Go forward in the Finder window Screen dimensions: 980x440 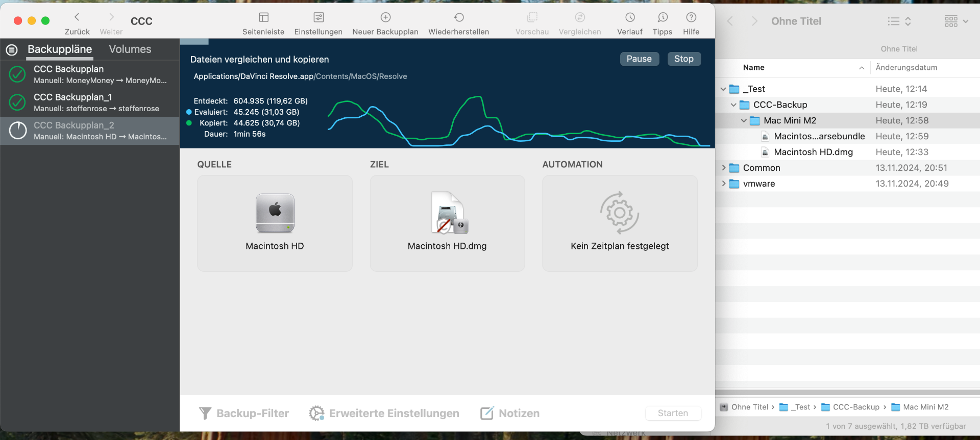[x=754, y=21]
